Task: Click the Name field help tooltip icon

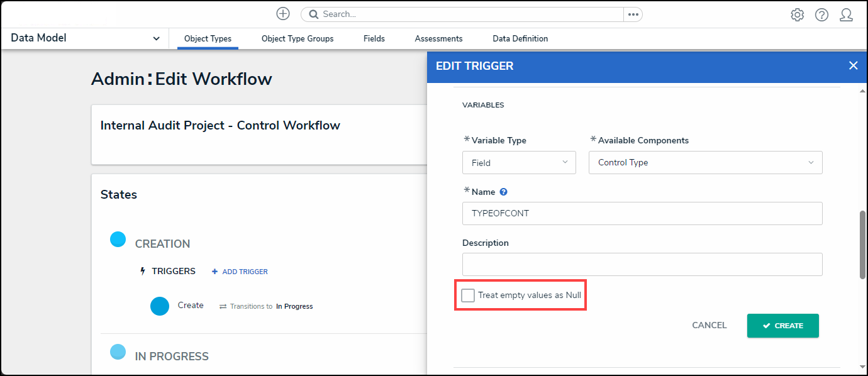Action: pos(503,192)
